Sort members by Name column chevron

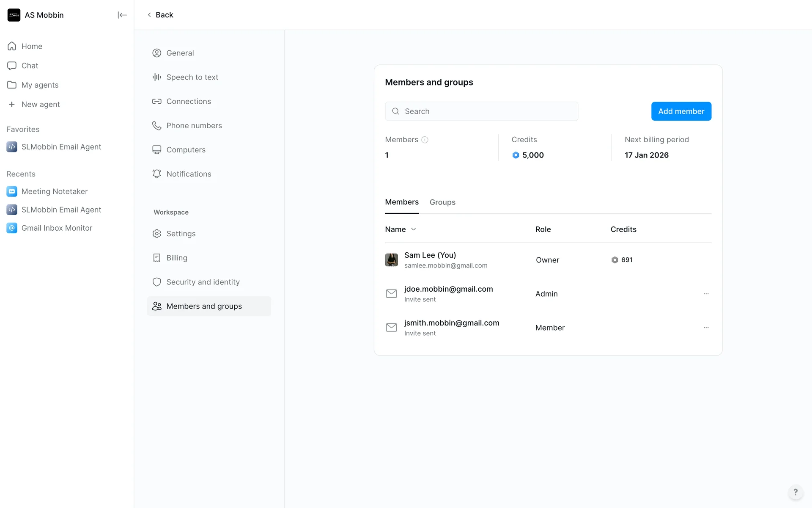tap(413, 229)
